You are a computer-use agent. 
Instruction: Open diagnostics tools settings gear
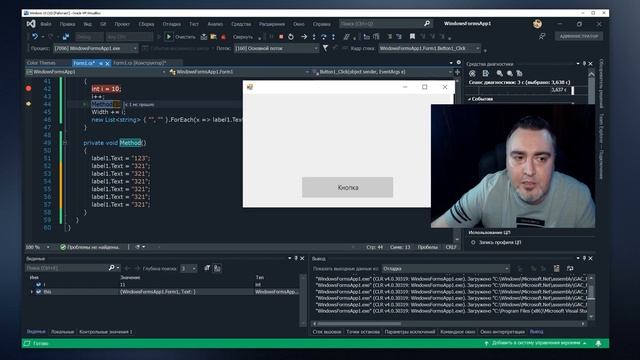(x=472, y=73)
